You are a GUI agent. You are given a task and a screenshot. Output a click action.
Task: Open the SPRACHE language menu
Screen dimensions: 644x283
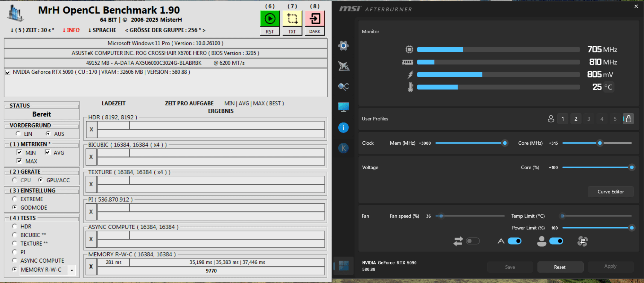coord(102,30)
